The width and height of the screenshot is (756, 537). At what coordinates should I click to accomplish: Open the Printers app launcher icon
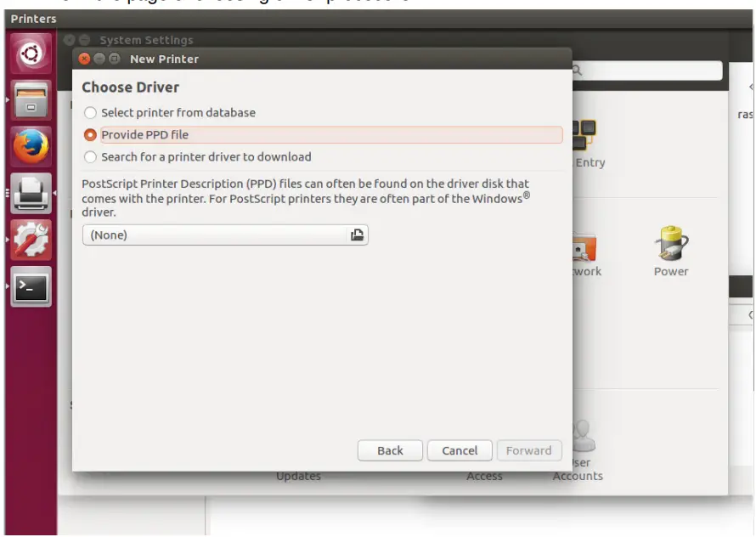[31, 193]
